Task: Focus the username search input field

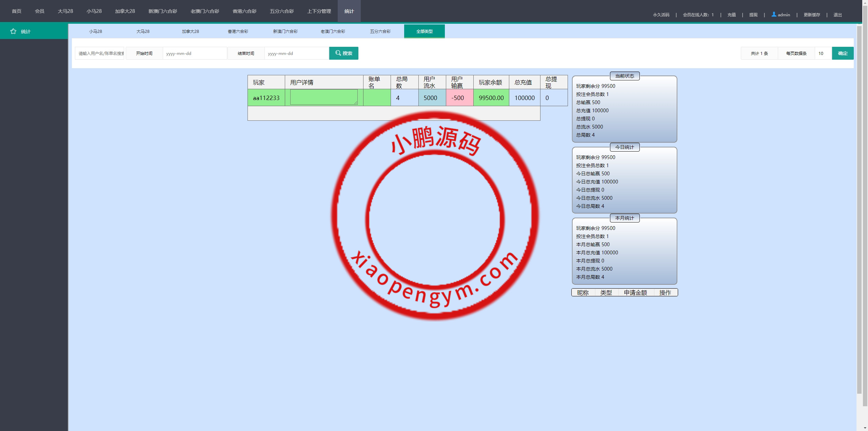Action: pos(100,53)
